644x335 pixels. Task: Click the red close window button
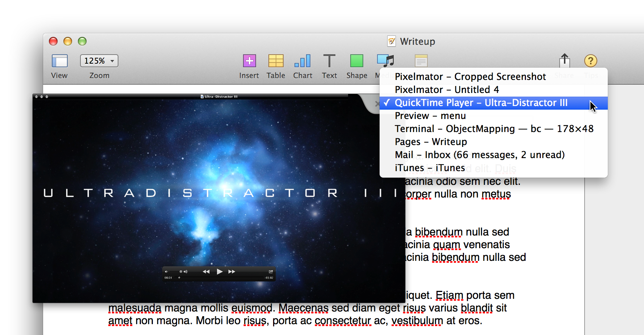pyautogui.click(x=53, y=41)
